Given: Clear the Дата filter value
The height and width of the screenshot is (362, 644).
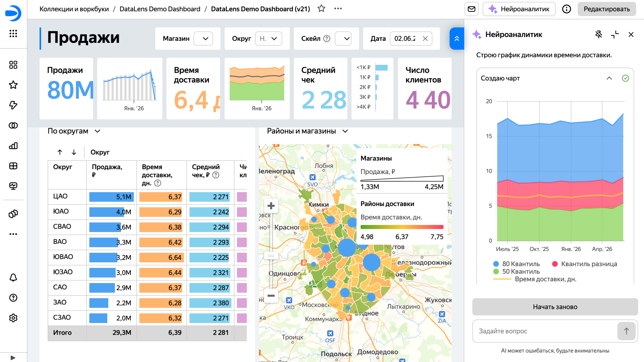Looking at the screenshot, I should point(425,38).
